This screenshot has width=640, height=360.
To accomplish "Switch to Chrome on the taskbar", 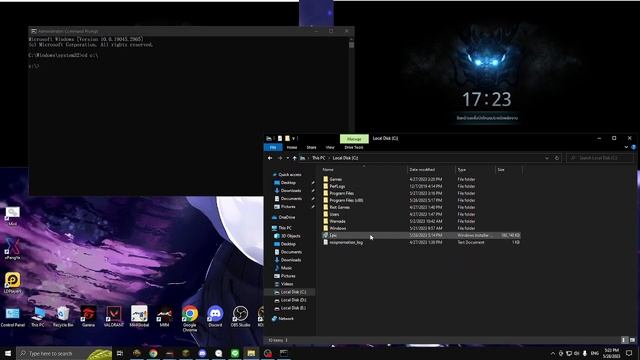I will pyautogui.click(x=153, y=353).
